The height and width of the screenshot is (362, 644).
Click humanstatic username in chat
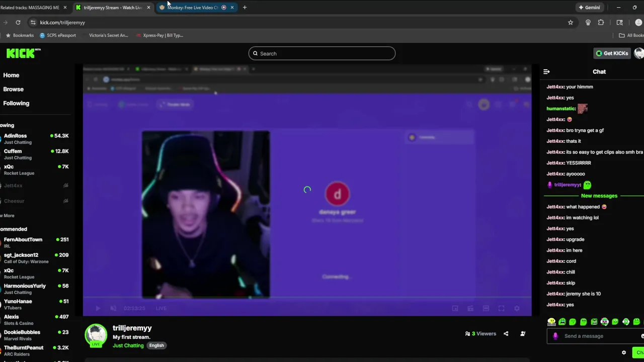coord(561,109)
